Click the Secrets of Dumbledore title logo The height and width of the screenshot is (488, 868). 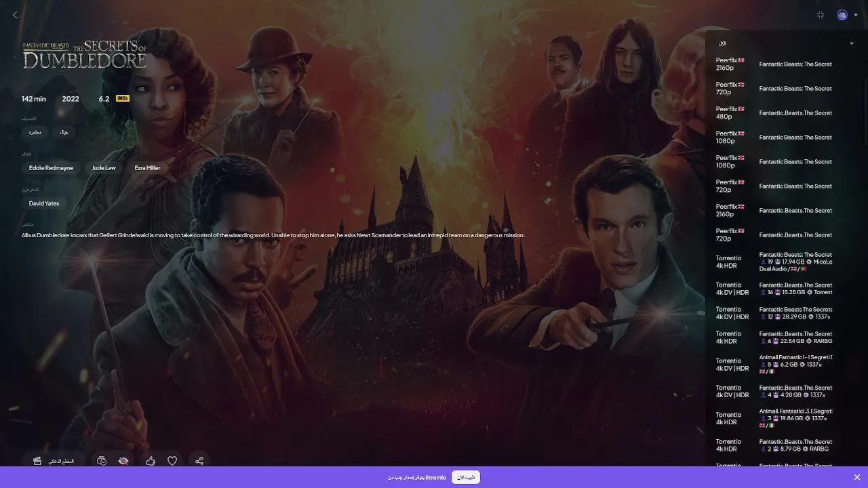click(85, 55)
